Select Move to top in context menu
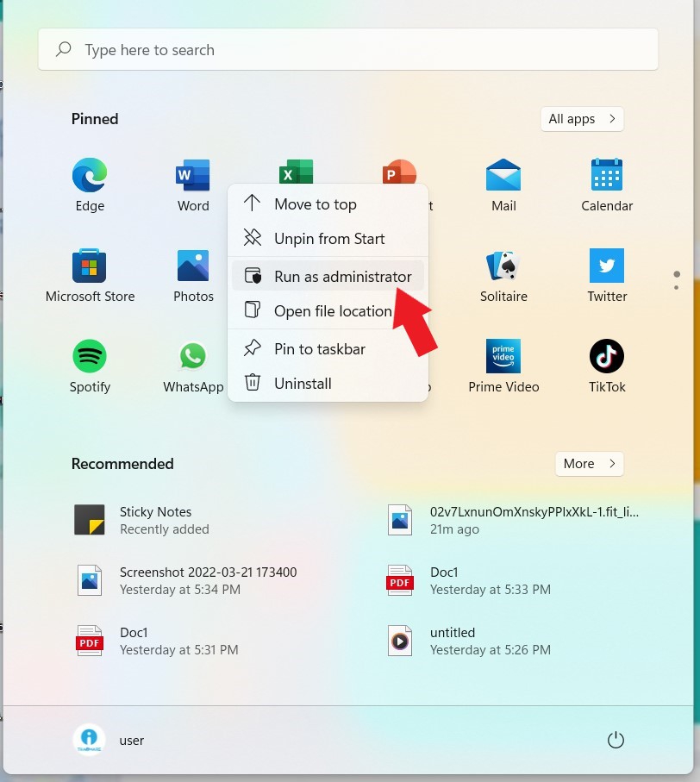700x782 pixels. 328,204
